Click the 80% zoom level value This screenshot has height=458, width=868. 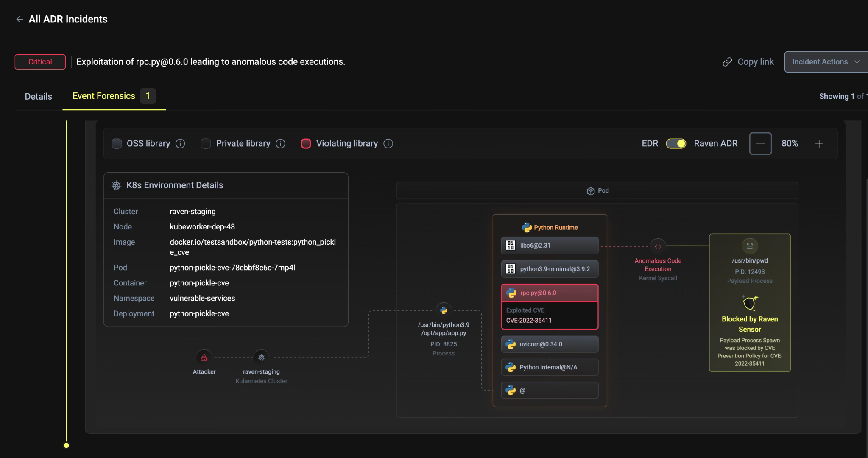tap(790, 144)
